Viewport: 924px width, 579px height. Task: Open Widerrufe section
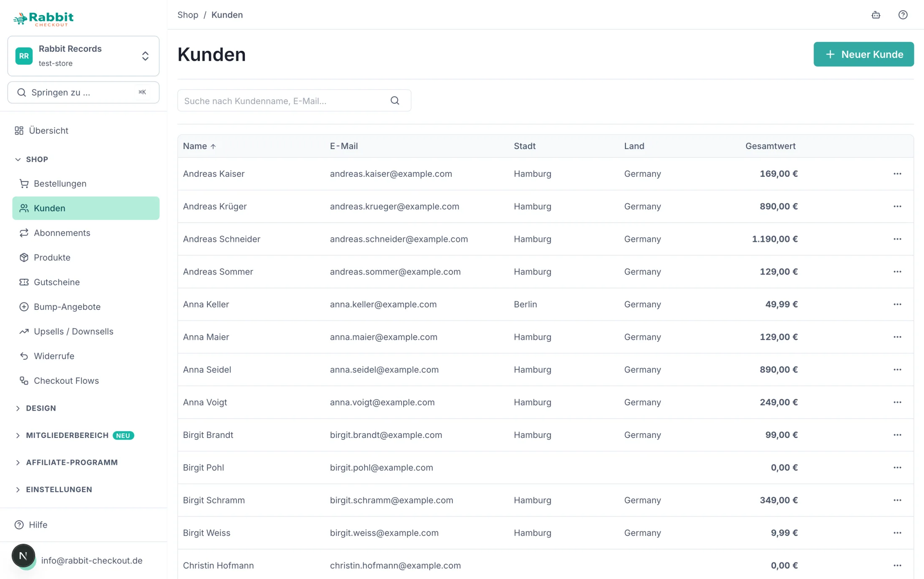pos(86,356)
